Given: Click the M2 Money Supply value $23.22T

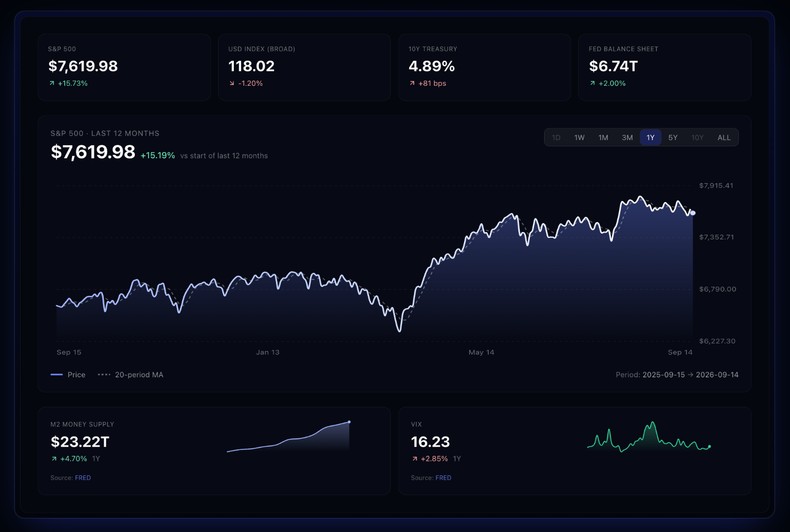Looking at the screenshot, I should pyautogui.click(x=80, y=442).
